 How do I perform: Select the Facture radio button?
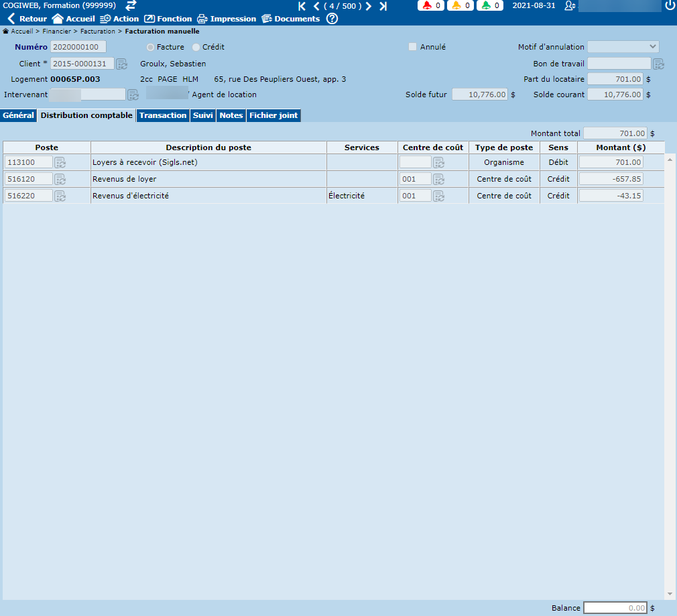(x=151, y=48)
